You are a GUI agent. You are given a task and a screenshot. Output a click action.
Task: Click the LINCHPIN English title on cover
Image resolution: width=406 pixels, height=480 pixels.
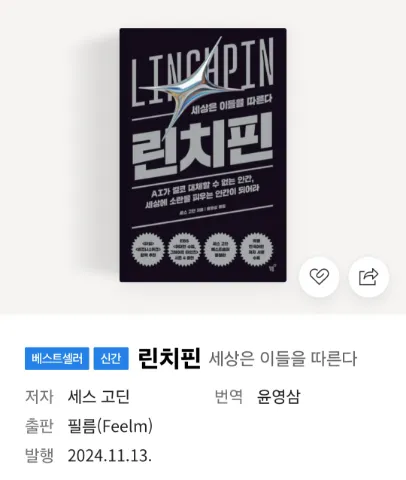[x=203, y=72]
